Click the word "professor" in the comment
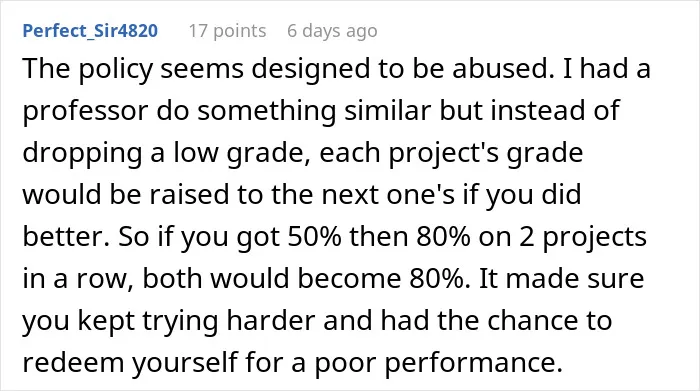Image resolution: width=700 pixels, height=391 pixels. click(85, 112)
